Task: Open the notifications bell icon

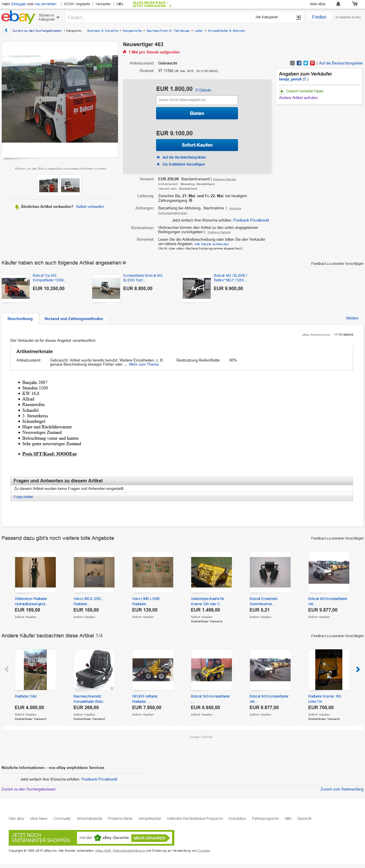Action: 338,4
